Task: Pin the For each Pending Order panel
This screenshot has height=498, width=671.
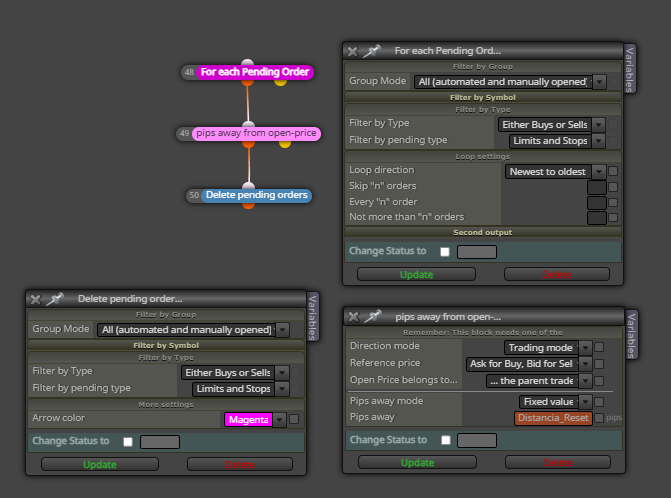Action: click(x=371, y=51)
